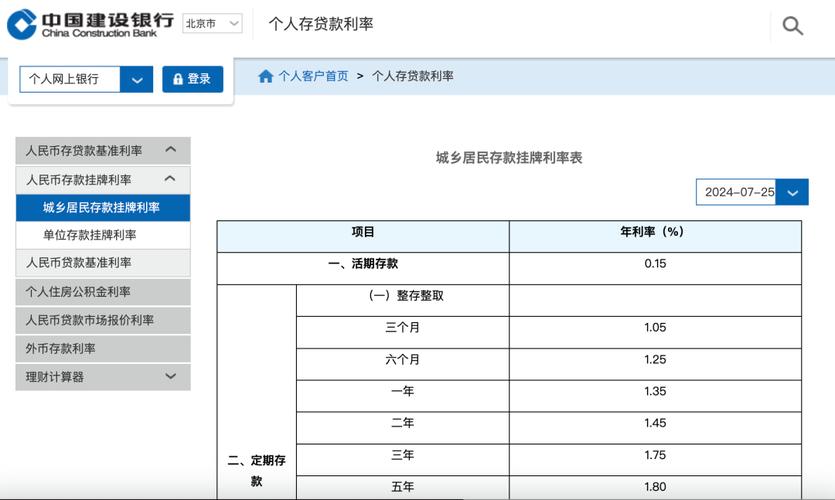Collapse the 人民币存款挂牌利率 submenu chevron

[170, 179]
